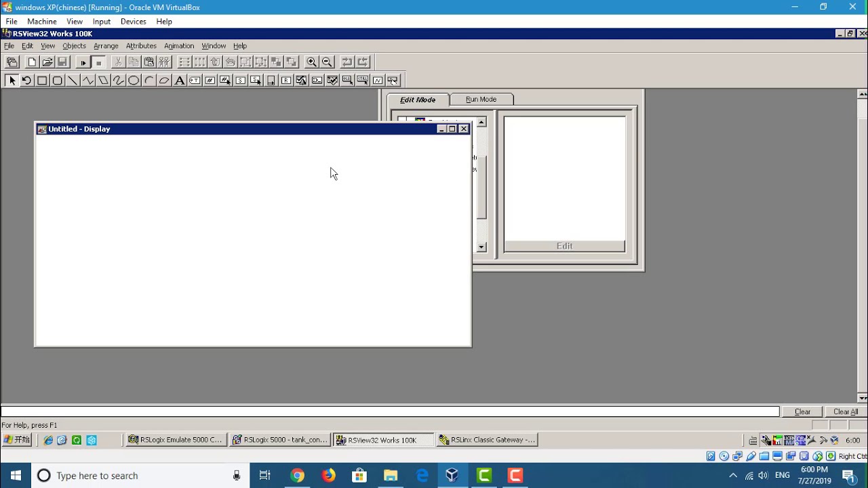868x488 pixels.
Task: Open Windows notification center icon
Action: pyautogui.click(x=849, y=476)
